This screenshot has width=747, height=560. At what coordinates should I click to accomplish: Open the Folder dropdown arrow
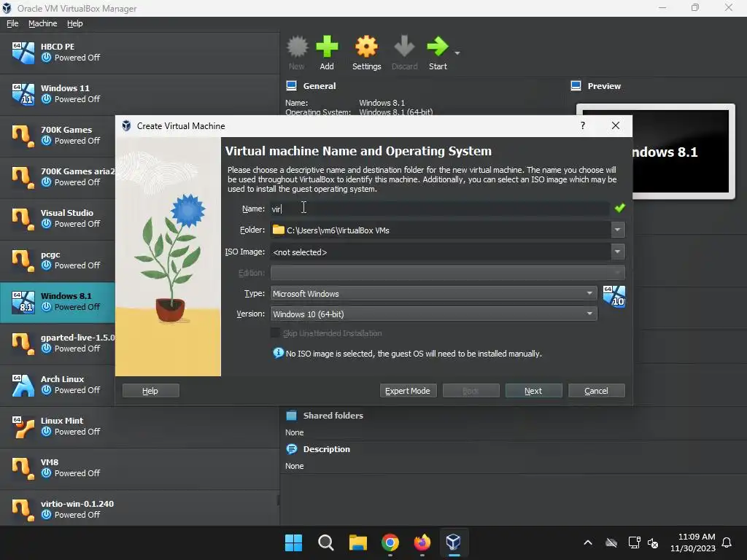pyautogui.click(x=617, y=230)
